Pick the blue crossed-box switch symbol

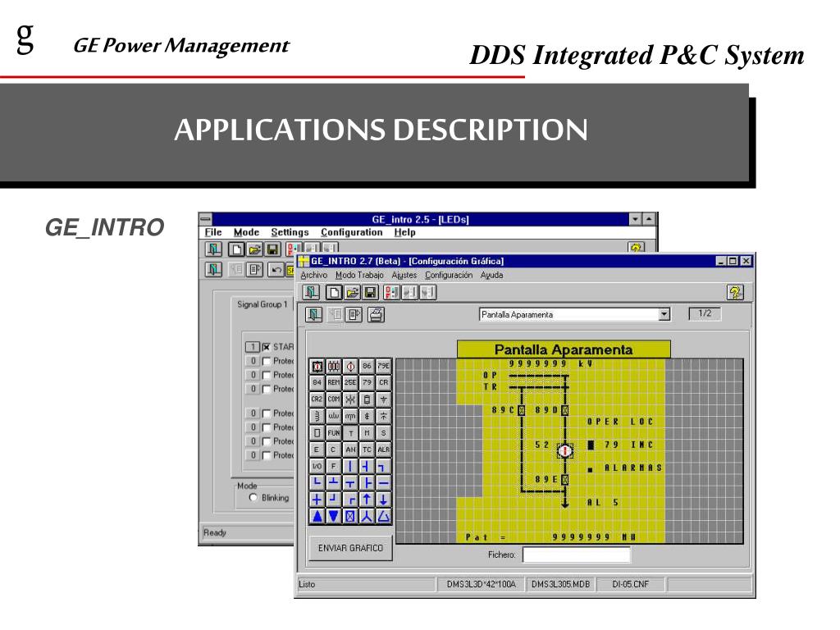tap(350, 516)
